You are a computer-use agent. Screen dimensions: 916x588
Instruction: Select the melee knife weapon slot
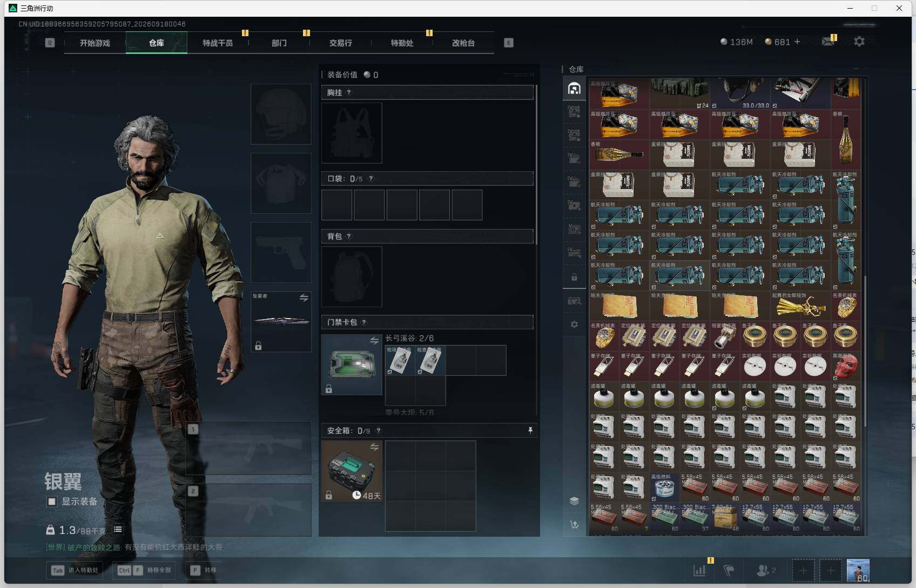tap(281, 321)
